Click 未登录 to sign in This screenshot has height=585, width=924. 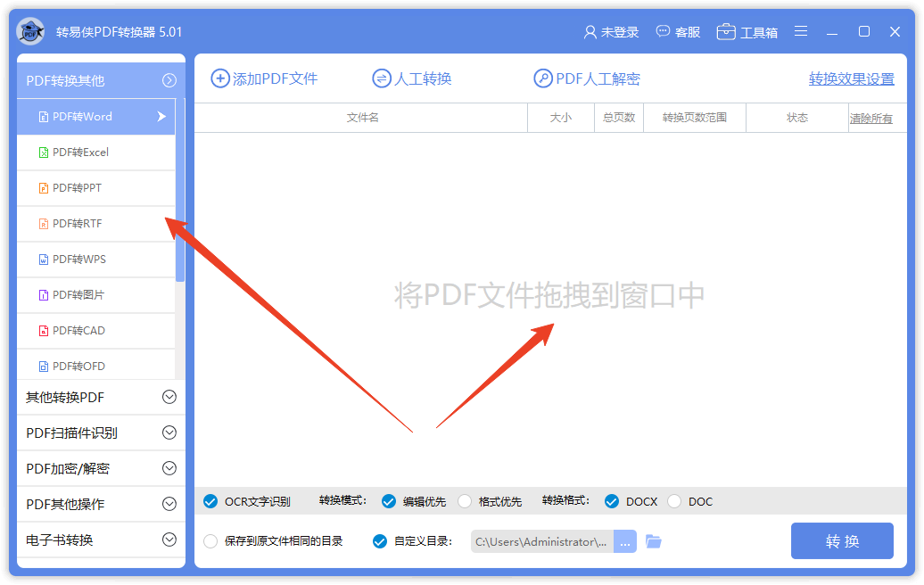(x=612, y=31)
